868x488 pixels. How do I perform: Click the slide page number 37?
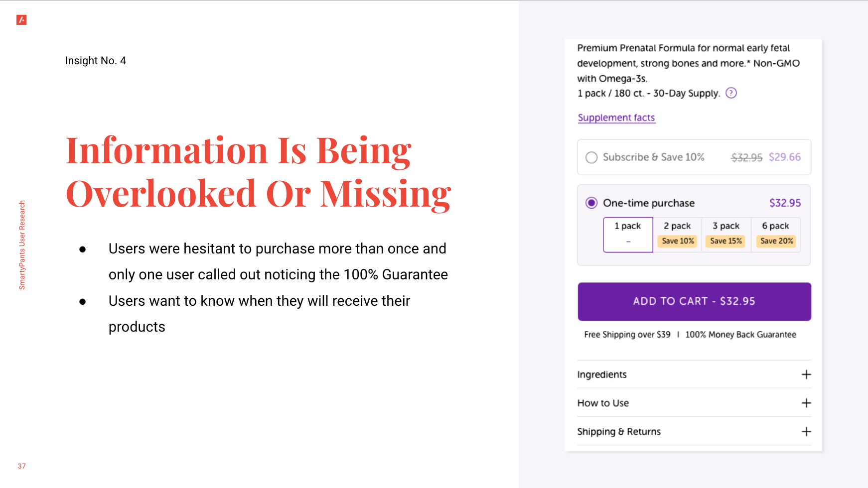pos(21,466)
